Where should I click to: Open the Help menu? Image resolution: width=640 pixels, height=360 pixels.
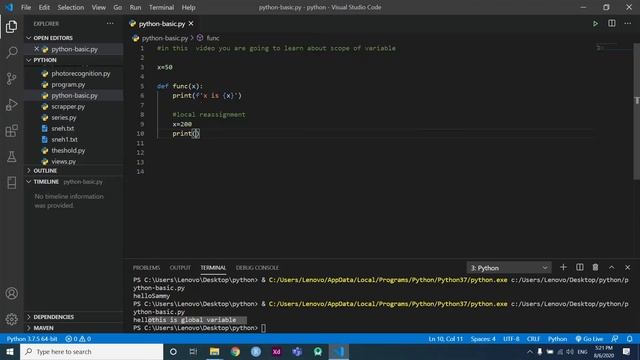[188, 7]
